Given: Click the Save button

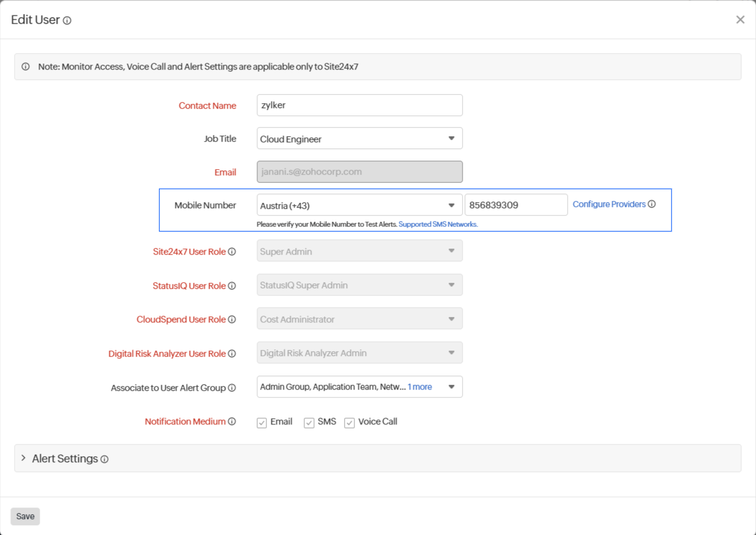Looking at the screenshot, I should tap(25, 516).
